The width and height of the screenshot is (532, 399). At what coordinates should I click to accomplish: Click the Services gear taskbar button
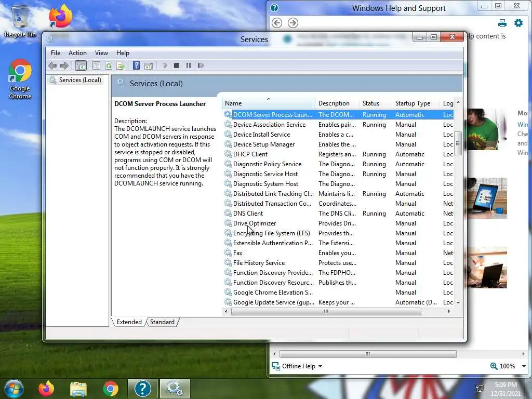click(x=175, y=389)
